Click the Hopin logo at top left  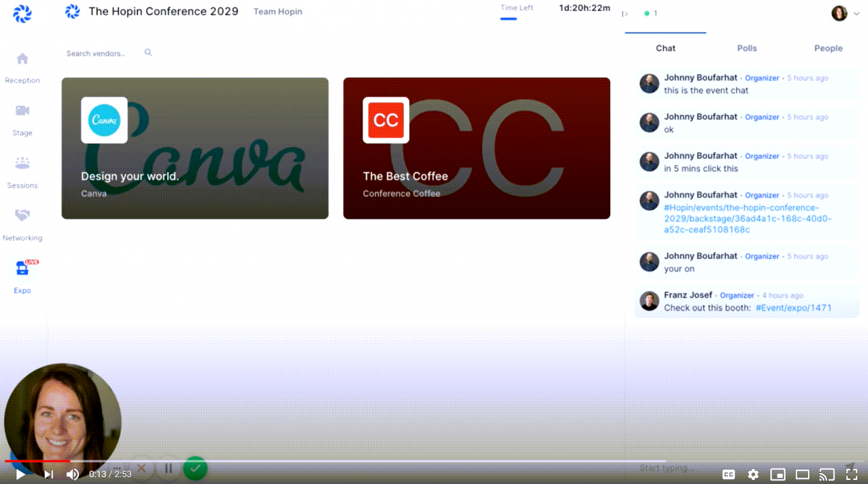[x=22, y=14]
